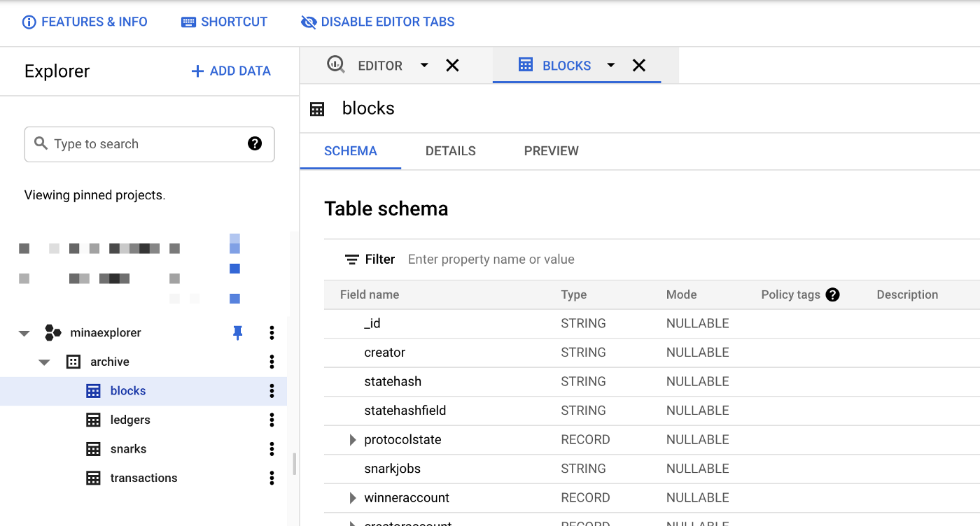Switch to the DETAILS tab
This screenshot has width=980, height=526.
[x=450, y=151]
